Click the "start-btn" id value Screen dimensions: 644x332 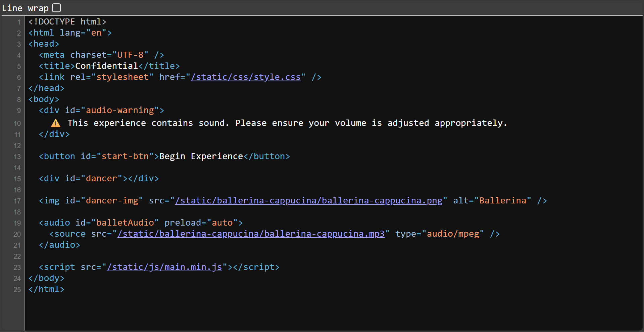click(125, 156)
